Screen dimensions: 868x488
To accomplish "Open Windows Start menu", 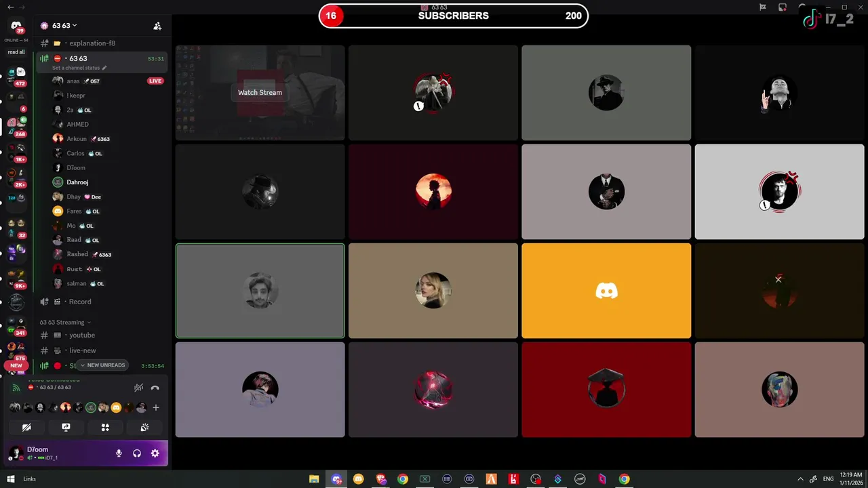I will (10, 479).
